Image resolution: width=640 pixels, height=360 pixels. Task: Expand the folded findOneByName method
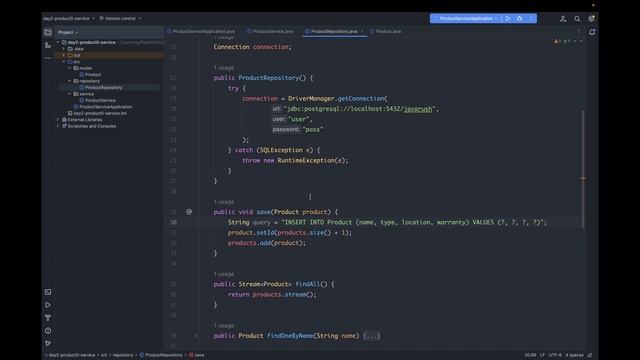(x=196, y=336)
